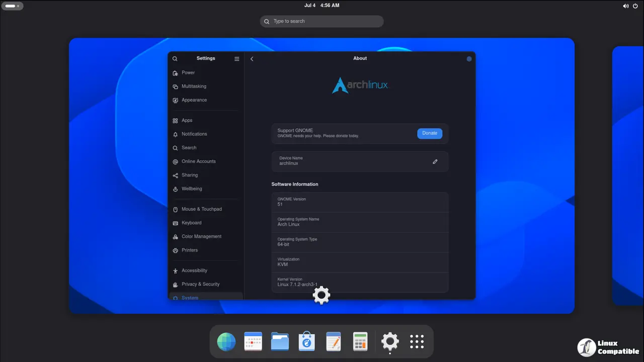Open Software store from the dock
This screenshot has height=362, width=644.
click(x=306, y=342)
